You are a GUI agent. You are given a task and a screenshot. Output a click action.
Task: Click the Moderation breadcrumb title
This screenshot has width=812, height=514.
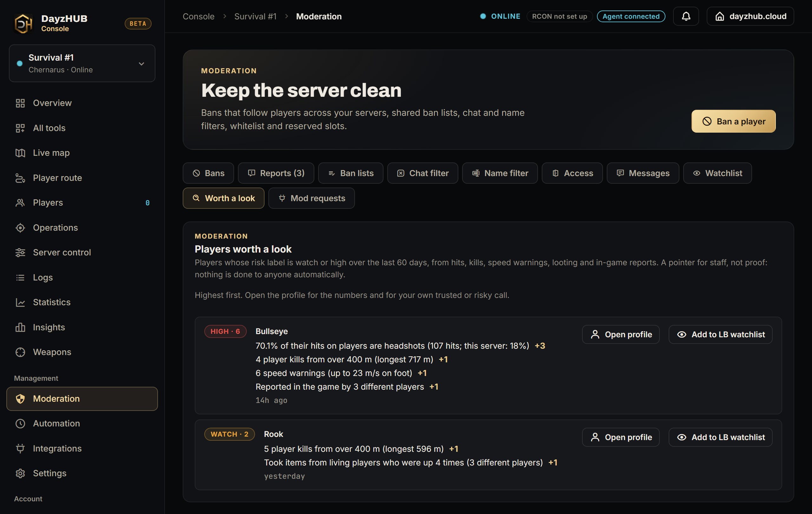(x=319, y=16)
